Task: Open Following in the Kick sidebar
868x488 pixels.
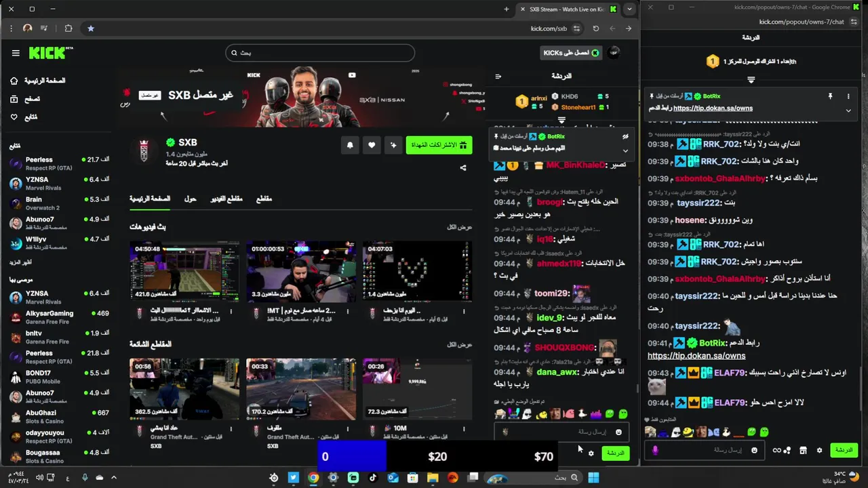Action: pos(24,117)
